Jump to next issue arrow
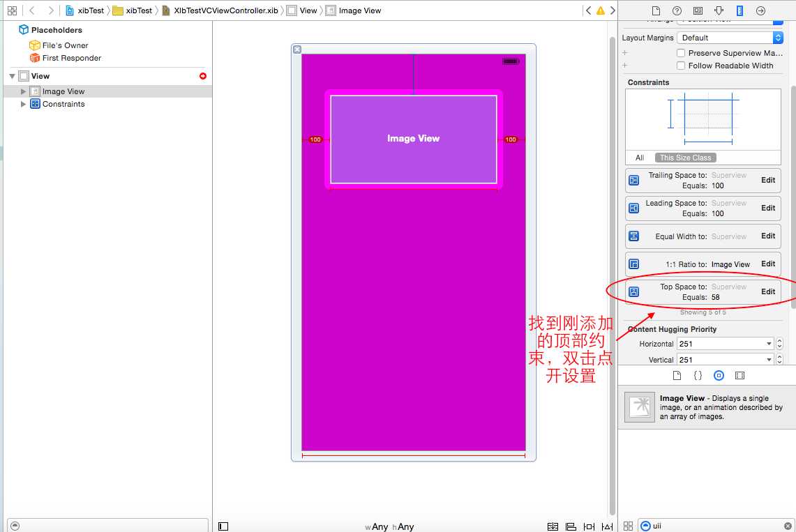The height and width of the screenshot is (532, 796). (613, 10)
